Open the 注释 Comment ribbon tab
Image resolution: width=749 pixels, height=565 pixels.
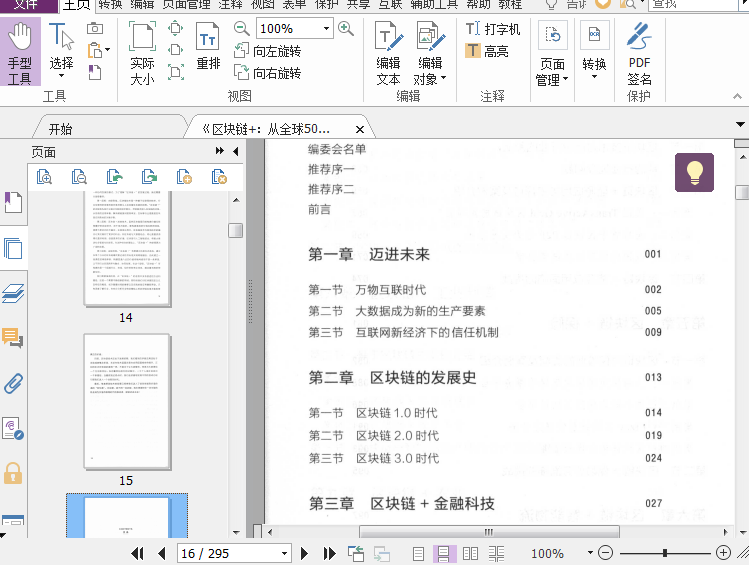230,4
